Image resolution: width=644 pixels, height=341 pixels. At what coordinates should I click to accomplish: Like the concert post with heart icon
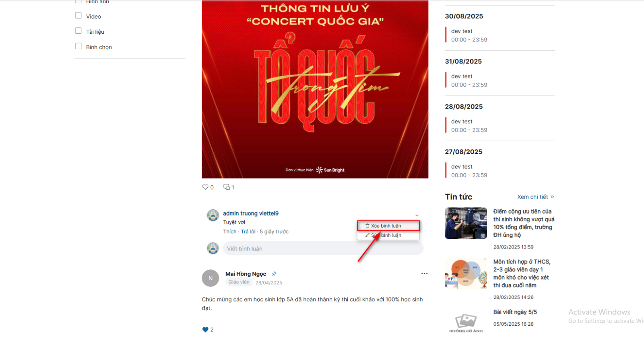click(205, 187)
